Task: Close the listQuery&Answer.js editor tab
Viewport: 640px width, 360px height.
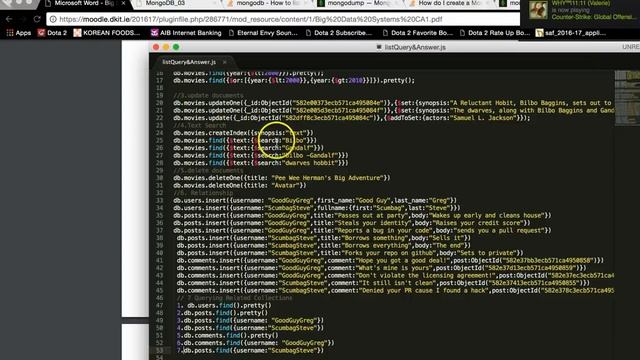Action: (224, 62)
